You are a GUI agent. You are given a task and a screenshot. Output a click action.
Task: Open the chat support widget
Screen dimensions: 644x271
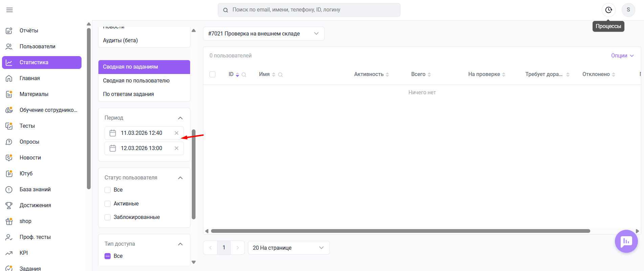tap(626, 241)
